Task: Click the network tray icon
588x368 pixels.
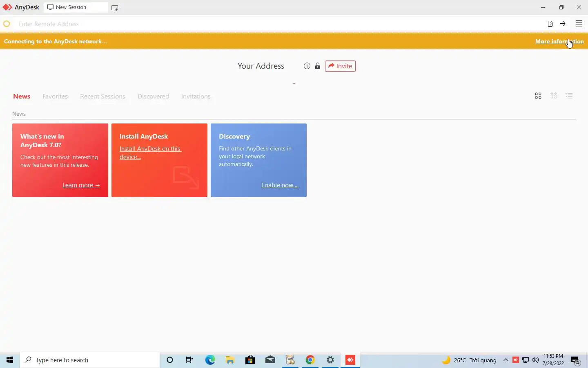Action: [x=526, y=360]
